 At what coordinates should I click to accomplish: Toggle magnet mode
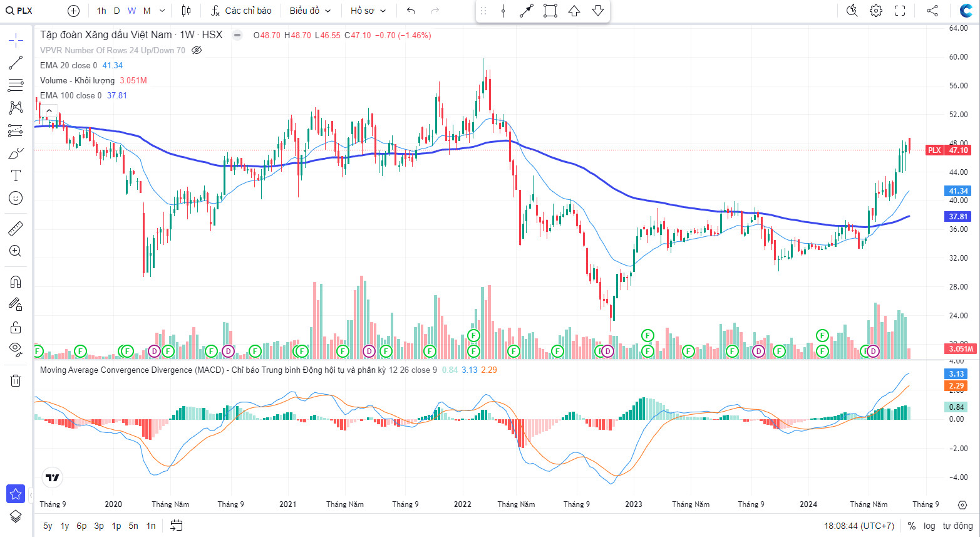[x=16, y=282]
